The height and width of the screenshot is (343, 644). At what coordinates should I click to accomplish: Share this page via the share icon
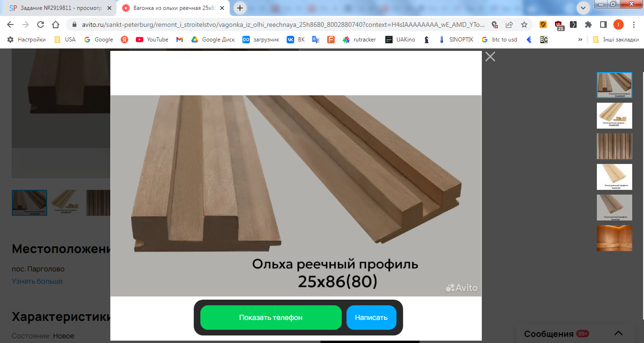(509, 24)
